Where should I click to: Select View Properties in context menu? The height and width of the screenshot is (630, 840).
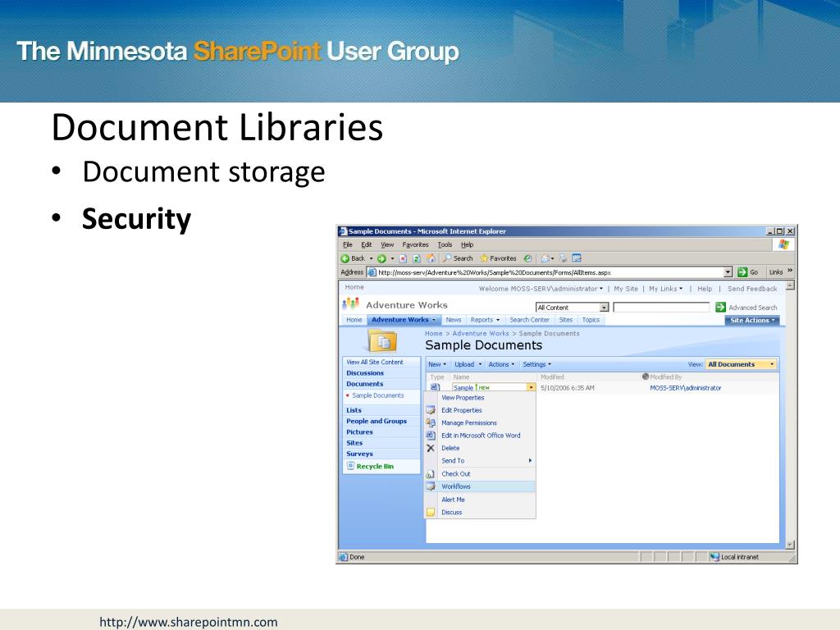pos(463,398)
